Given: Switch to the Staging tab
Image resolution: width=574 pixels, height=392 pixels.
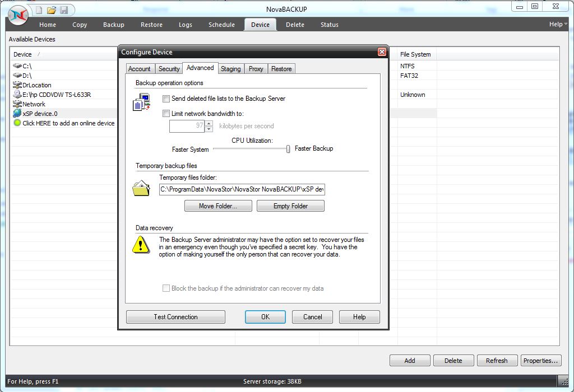Looking at the screenshot, I should [x=230, y=69].
